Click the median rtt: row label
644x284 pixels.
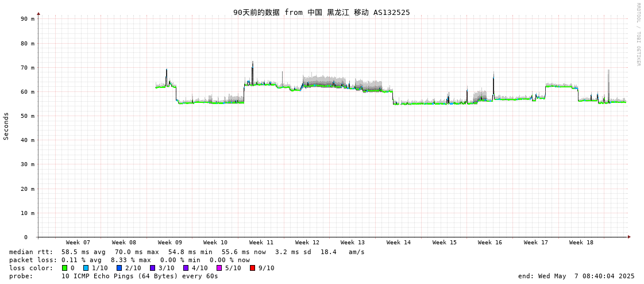(31, 252)
